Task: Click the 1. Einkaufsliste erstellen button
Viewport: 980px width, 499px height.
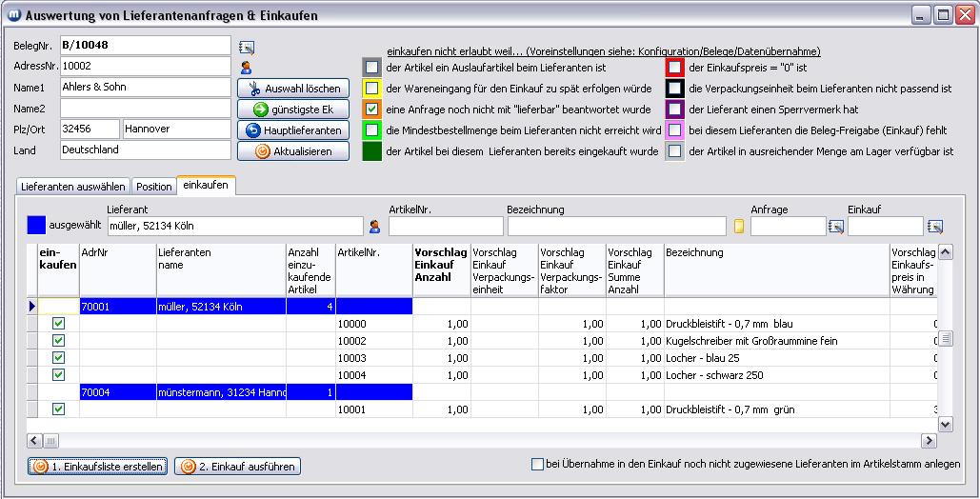Action: [x=98, y=467]
